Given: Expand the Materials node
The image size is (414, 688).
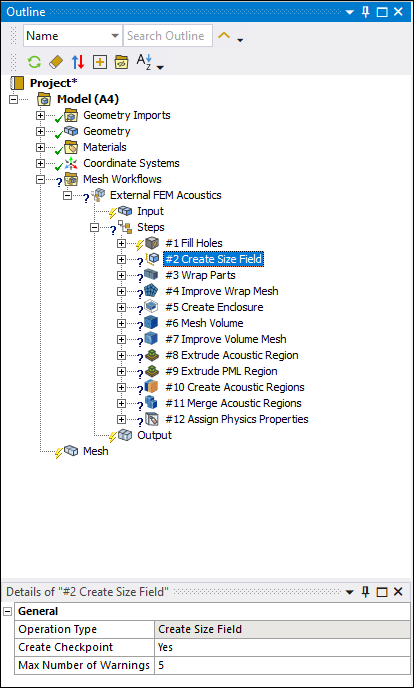Looking at the screenshot, I should point(41,147).
